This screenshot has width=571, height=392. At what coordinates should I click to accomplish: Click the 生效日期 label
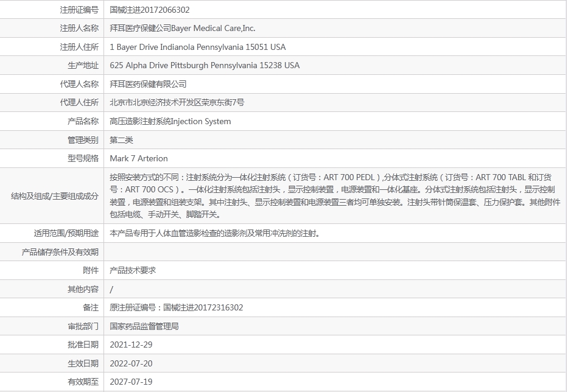tap(83, 363)
